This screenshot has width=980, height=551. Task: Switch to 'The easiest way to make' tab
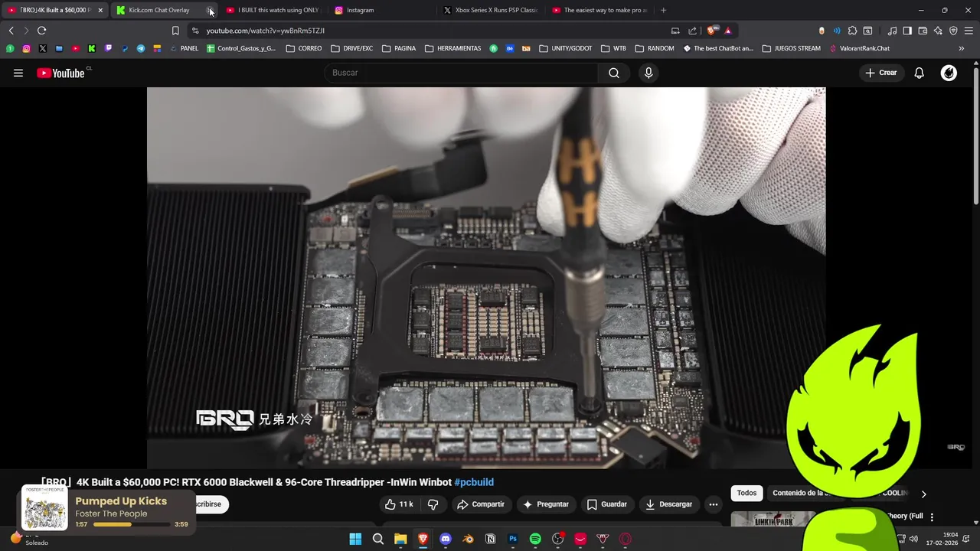click(x=600, y=10)
